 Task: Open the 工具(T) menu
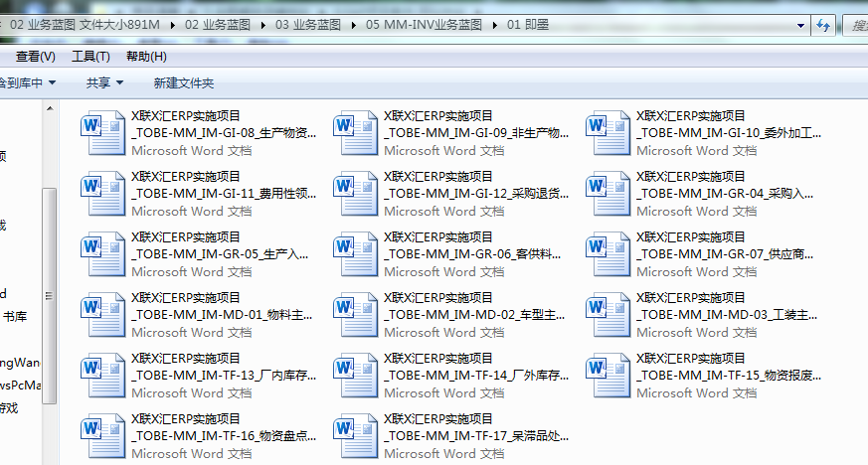[x=90, y=57]
